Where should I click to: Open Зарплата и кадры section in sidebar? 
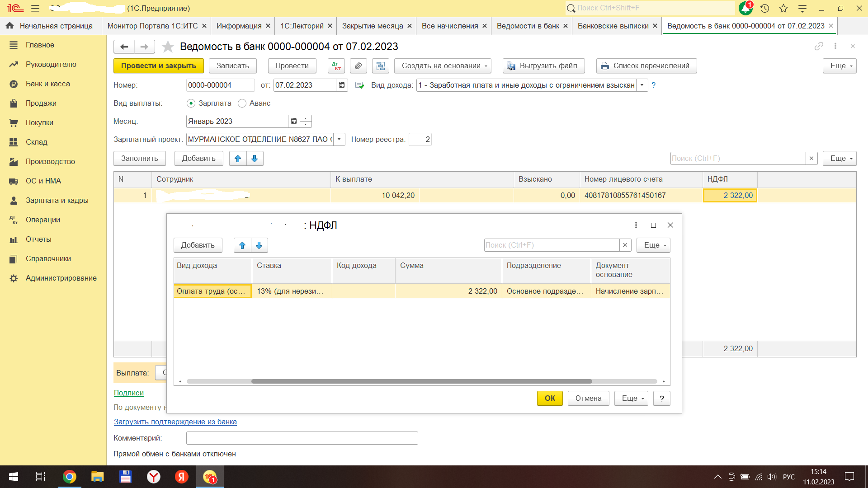point(57,200)
